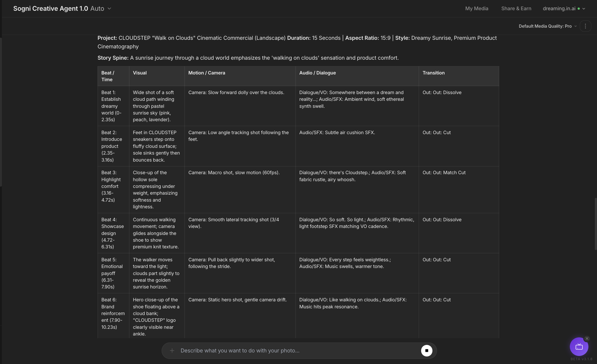The image size is (597, 364).
Task: Go to My Media
Action: 477,9
